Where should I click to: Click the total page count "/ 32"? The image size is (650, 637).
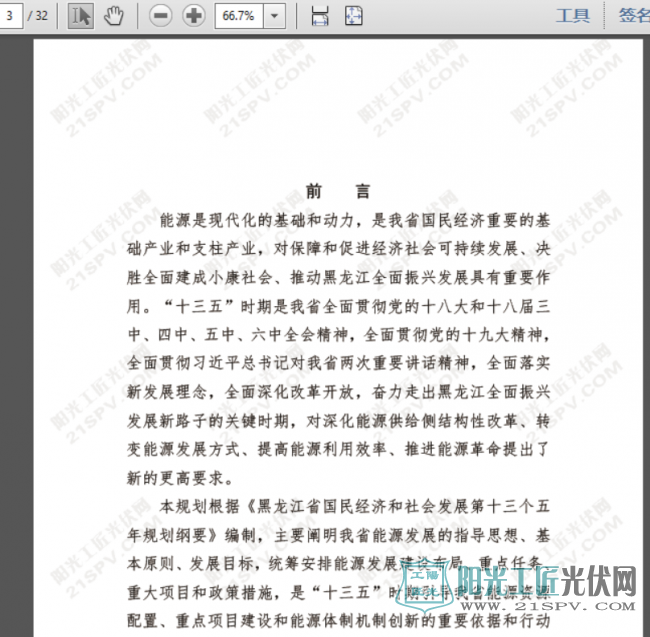tap(40, 15)
